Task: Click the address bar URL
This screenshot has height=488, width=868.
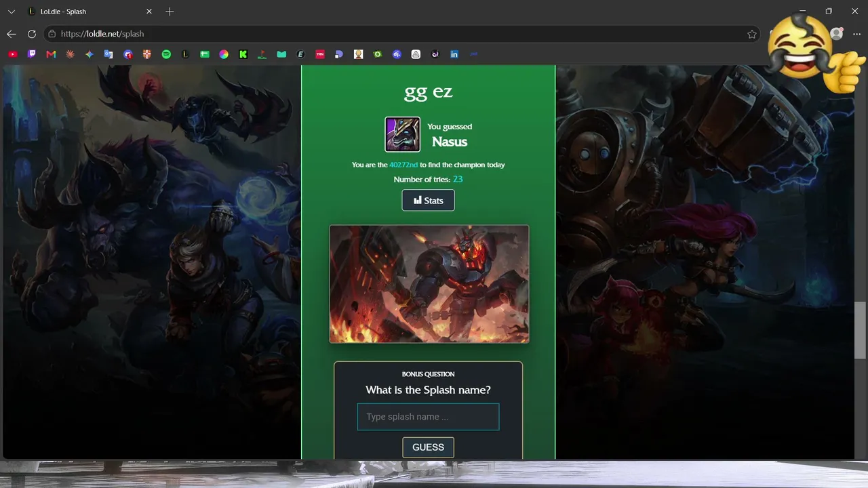Action: (x=102, y=34)
